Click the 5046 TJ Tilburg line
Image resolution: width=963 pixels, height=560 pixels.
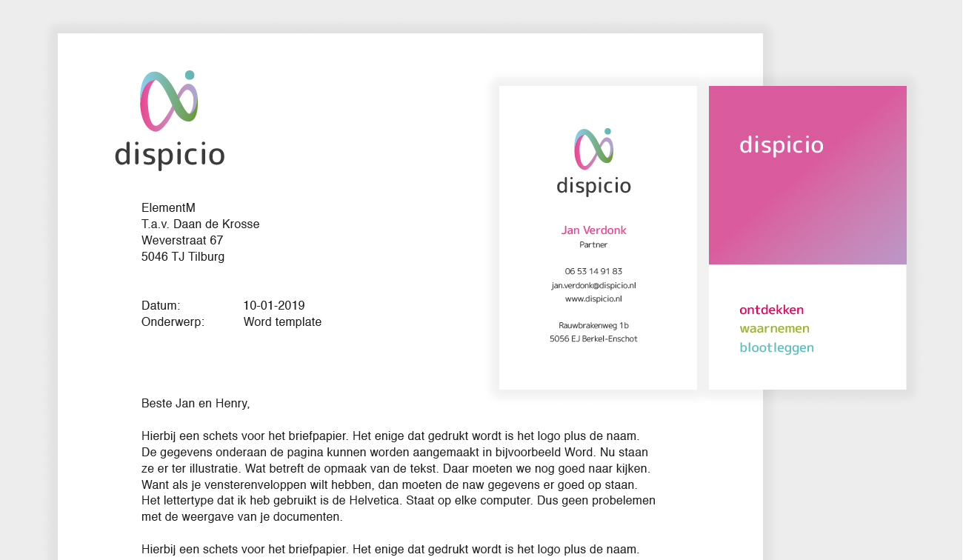click(x=183, y=257)
